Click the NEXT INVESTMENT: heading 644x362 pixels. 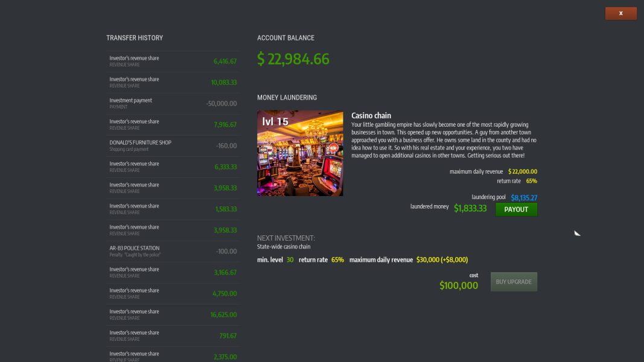[286, 238]
